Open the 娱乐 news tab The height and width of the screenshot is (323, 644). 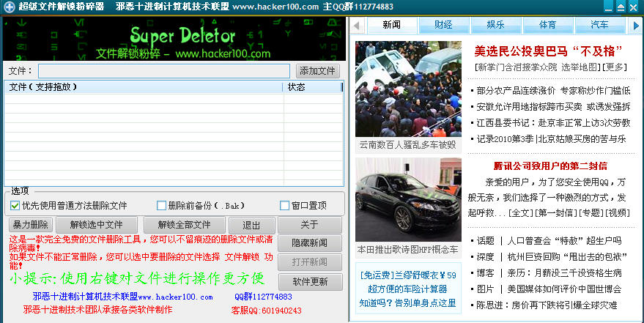click(x=496, y=25)
